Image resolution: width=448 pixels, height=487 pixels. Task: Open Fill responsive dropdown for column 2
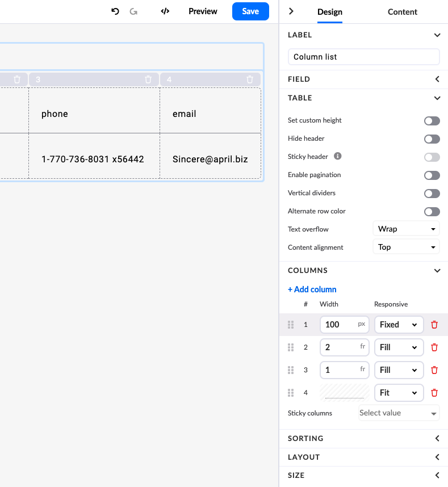click(x=399, y=347)
